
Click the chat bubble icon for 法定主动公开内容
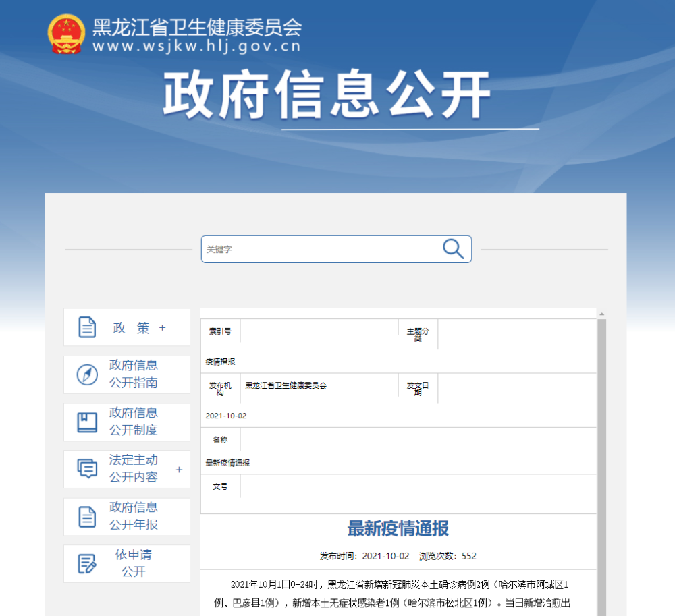[87, 468]
